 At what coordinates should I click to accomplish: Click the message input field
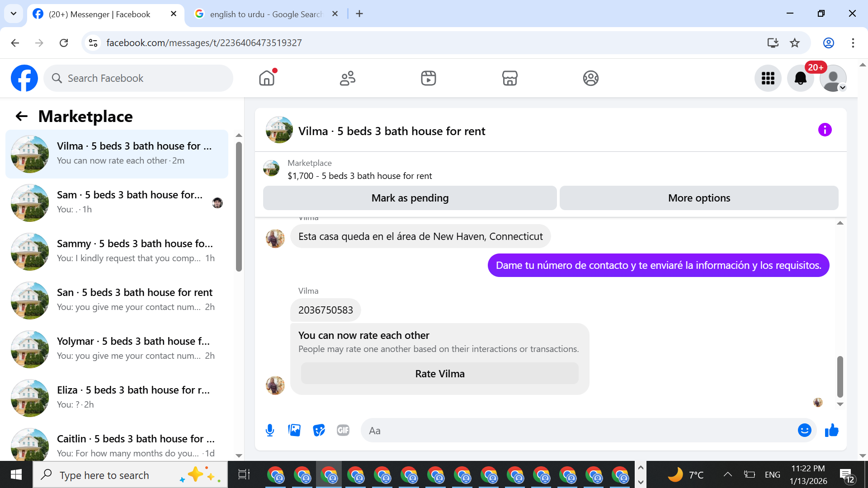(579, 430)
